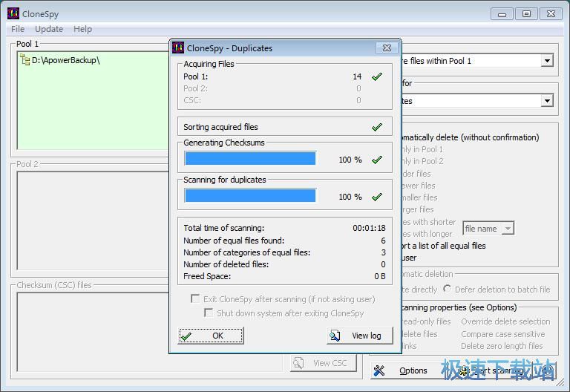Click Number of equal files found label
Image resolution: width=570 pixels, height=392 pixels.
pyautogui.click(x=234, y=241)
